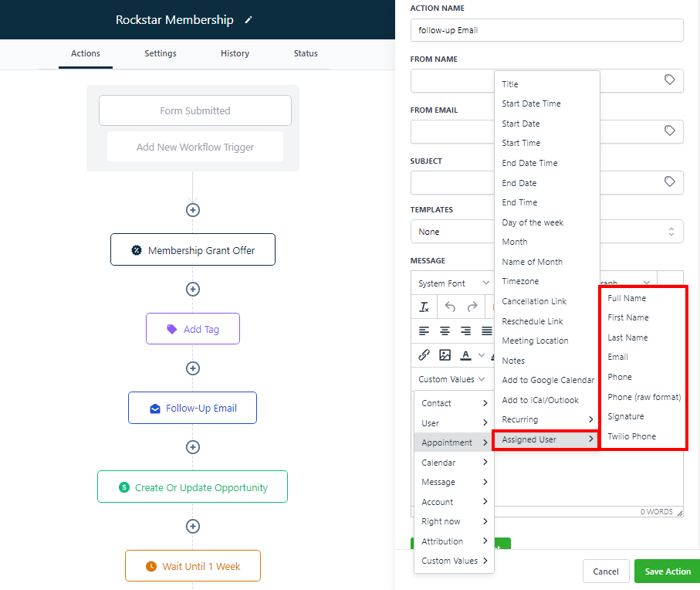Click the Action Name input field

pyautogui.click(x=546, y=30)
